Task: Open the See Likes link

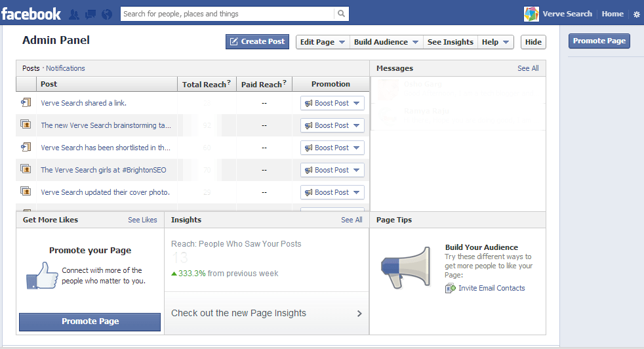Action: tap(142, 220)
